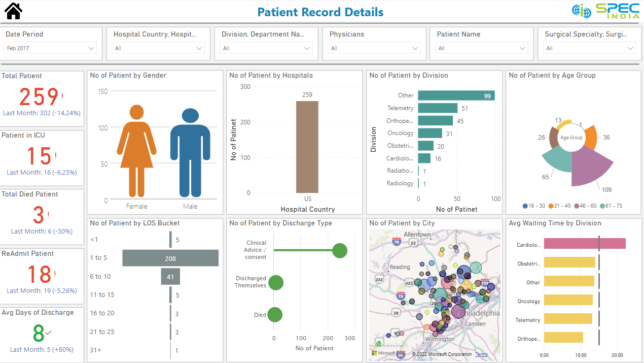Expand the Surgical Specialty filter dropdown

(590, 48)
